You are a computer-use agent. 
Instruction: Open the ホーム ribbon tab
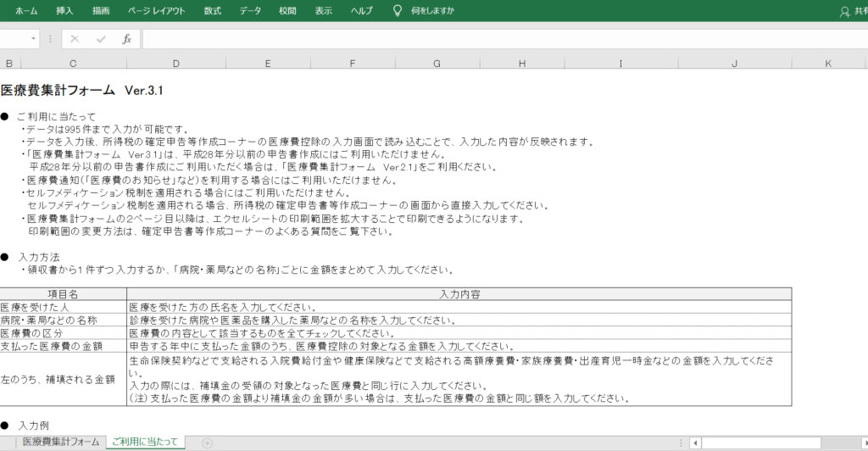point(26,11)
